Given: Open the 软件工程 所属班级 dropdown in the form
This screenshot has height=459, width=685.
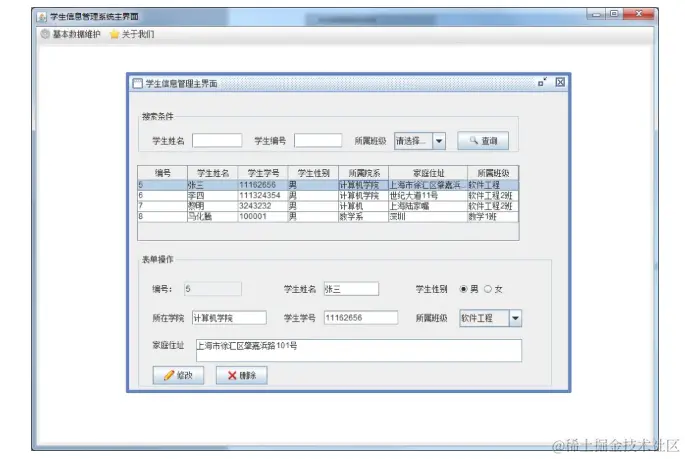Looking at the screenshot, I should [491, 318].
